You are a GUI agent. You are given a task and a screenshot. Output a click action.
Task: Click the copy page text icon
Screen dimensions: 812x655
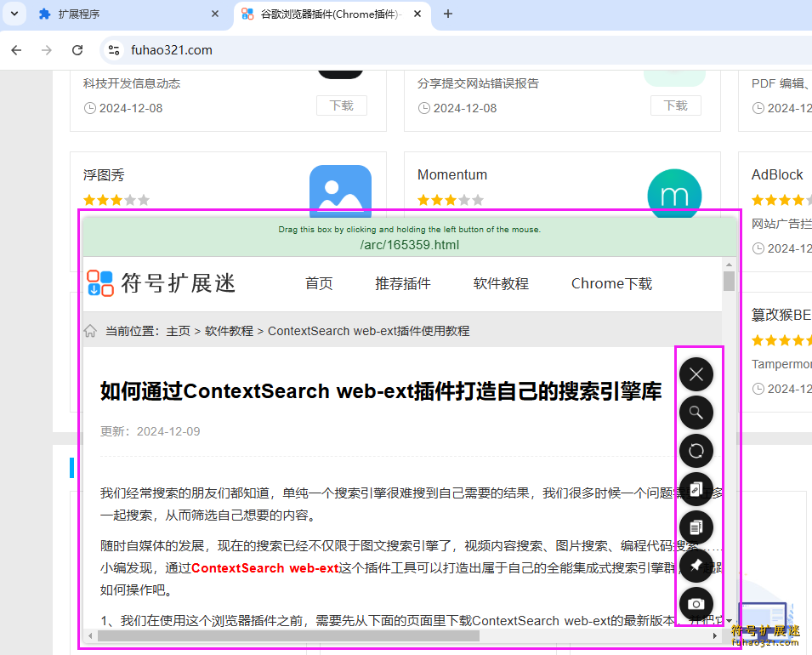coord(696,527)
